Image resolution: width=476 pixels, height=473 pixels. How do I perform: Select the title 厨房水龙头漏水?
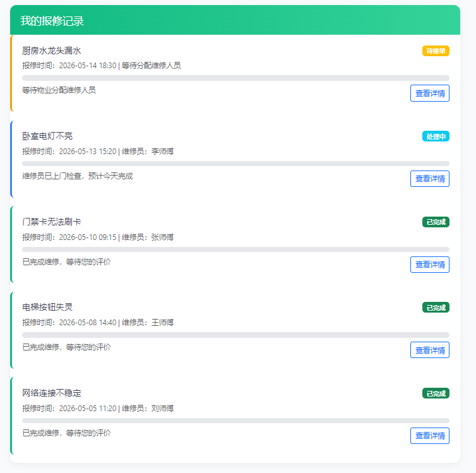point(52,51)
